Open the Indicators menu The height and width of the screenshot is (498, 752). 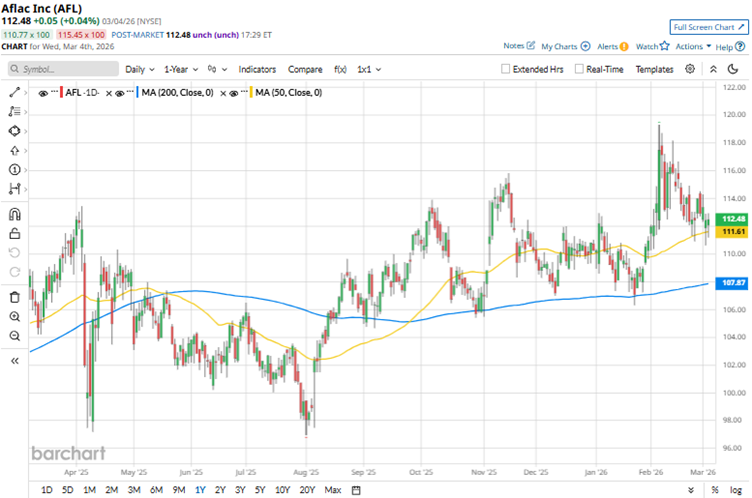tap(257, 69)
